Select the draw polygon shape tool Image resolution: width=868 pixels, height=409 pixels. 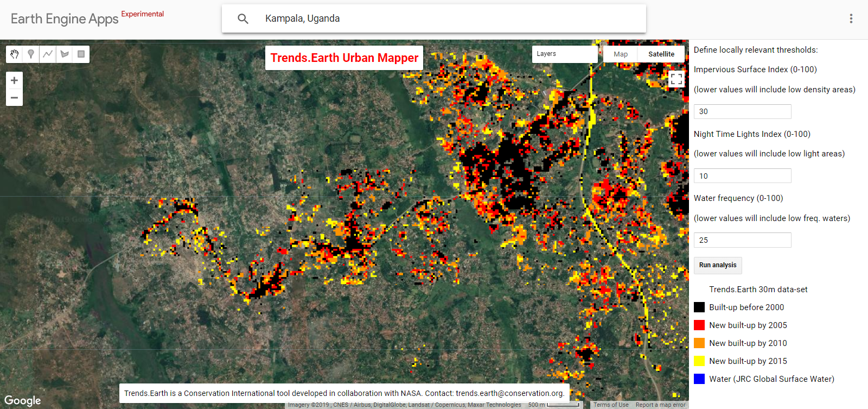(x=65, y=54)
